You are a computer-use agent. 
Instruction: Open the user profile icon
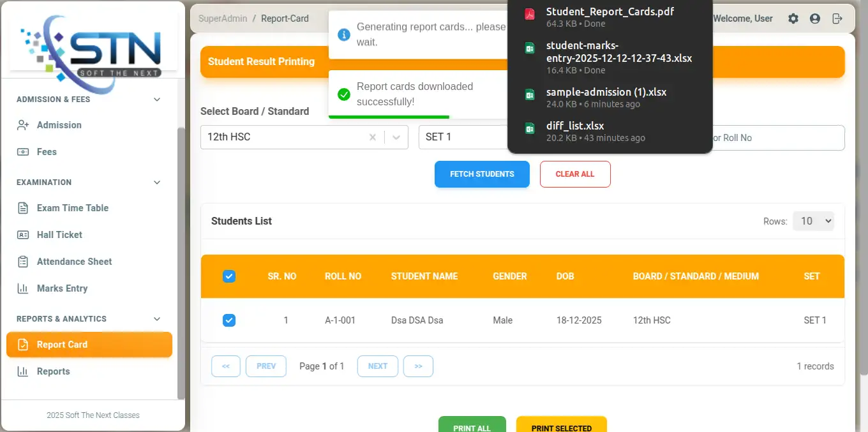815,19
